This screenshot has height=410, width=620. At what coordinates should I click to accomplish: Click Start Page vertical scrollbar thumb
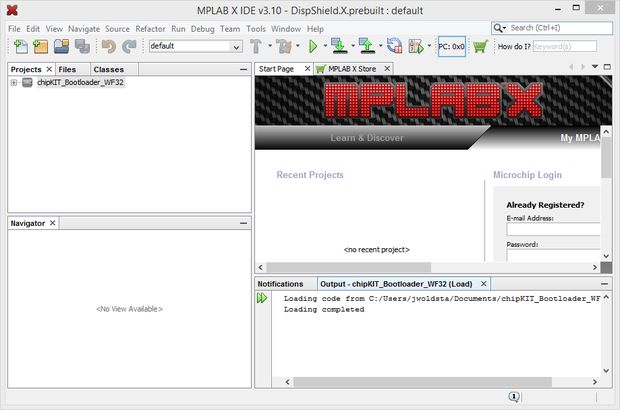(x=606, y=157)
